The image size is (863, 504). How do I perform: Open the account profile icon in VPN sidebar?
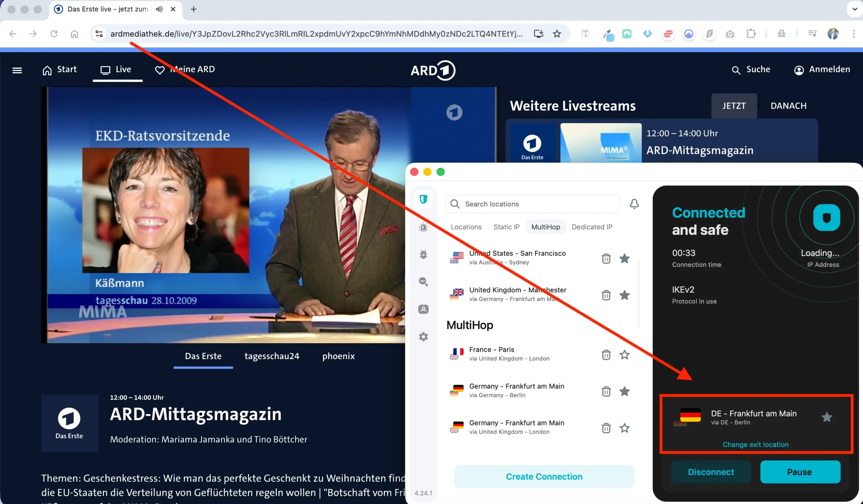coord(423,309)
